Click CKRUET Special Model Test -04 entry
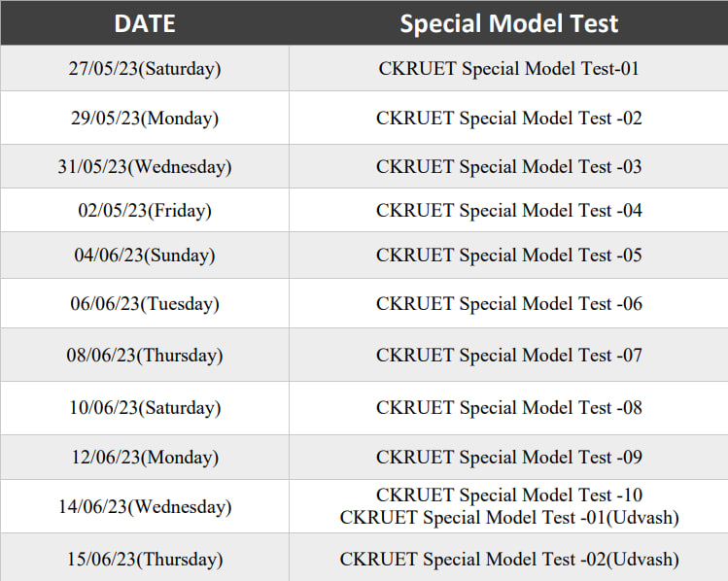 (x=508, y=211)
